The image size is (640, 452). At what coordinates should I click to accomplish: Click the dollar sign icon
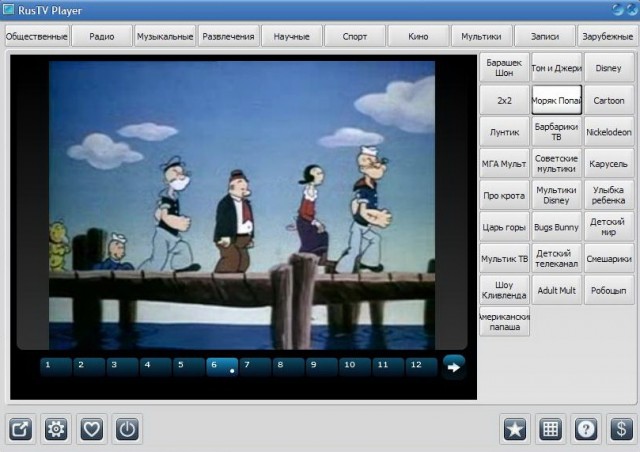(621, 429)
